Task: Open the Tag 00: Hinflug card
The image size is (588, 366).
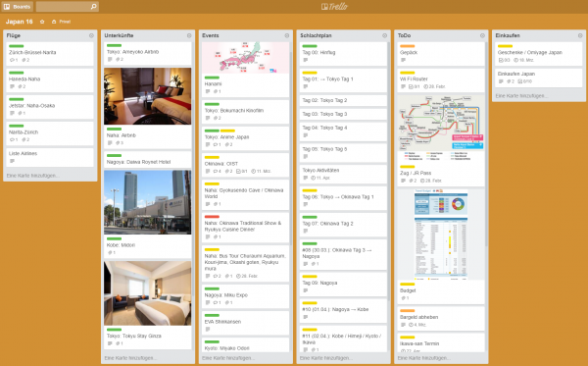Action: (343, 54)
